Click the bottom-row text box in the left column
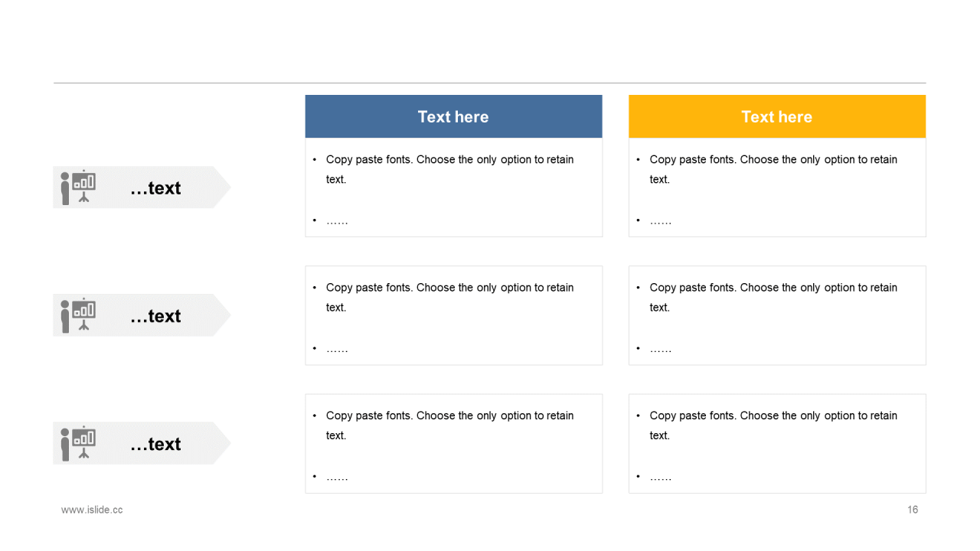 click(x=453, y=443)
